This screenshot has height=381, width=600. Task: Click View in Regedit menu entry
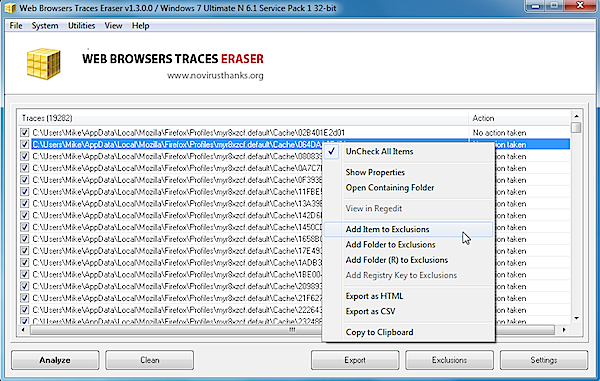(x=408, y=208)
